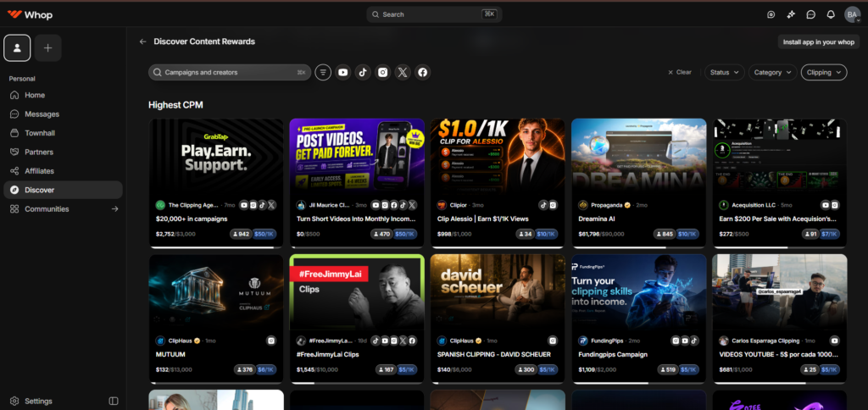This screenshot has width=868, height=410.
Task: Open the GrabTap Play.Earn.Support. thumbnail
Action: pyautogui.click(x=216, y=157)
